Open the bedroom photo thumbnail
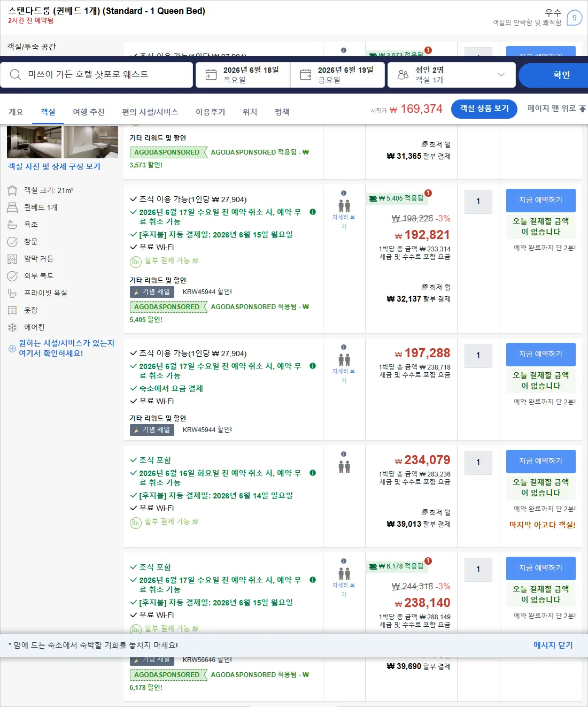588x707 pixels. [x=34, y=142]
